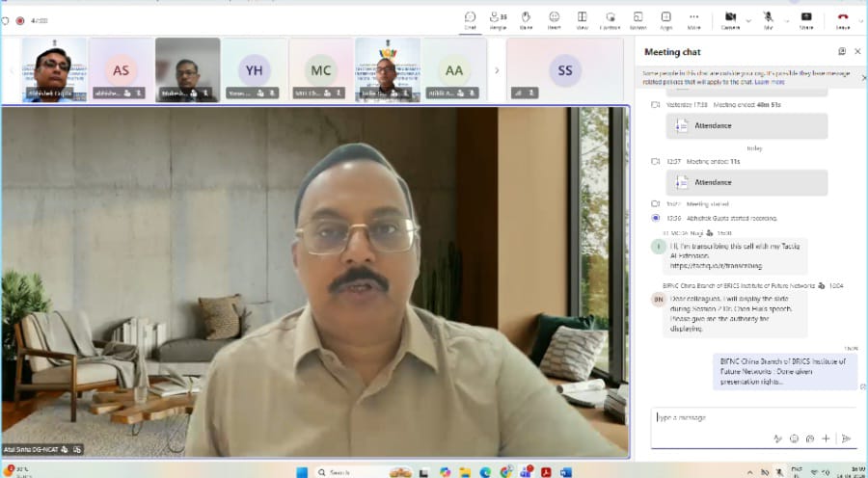Open File Explorer from the taskbar

(466, 472)
